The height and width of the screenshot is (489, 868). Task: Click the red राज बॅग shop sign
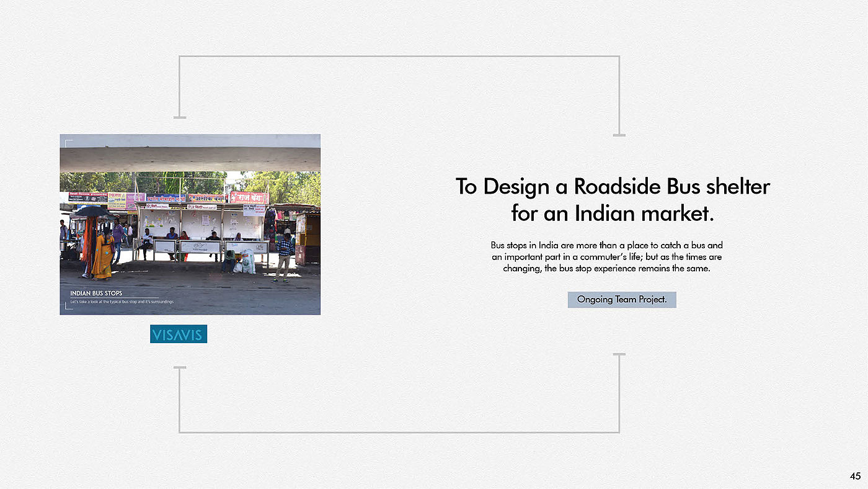(249, 197)
